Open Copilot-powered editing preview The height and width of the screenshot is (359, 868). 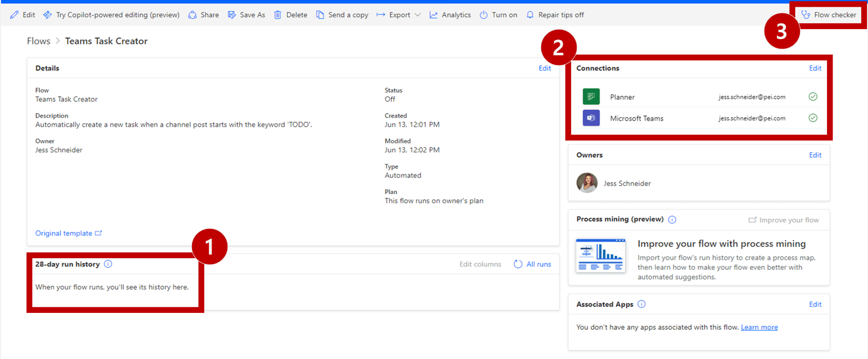tap(111, 15)
